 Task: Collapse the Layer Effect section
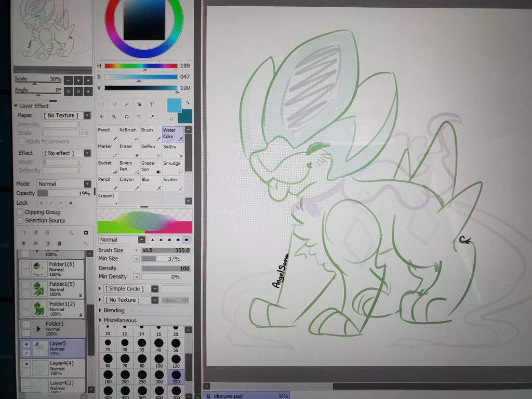16,106
